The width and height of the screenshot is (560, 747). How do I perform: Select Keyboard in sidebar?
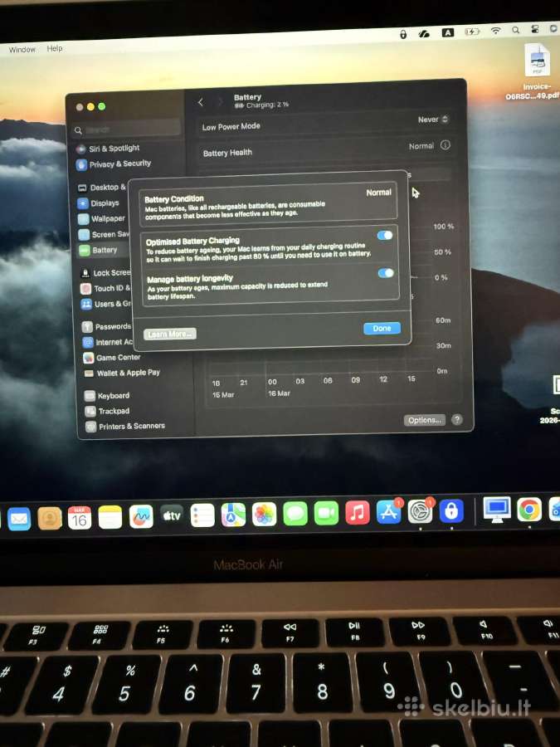pyautogui.click(x=107, y=395)
